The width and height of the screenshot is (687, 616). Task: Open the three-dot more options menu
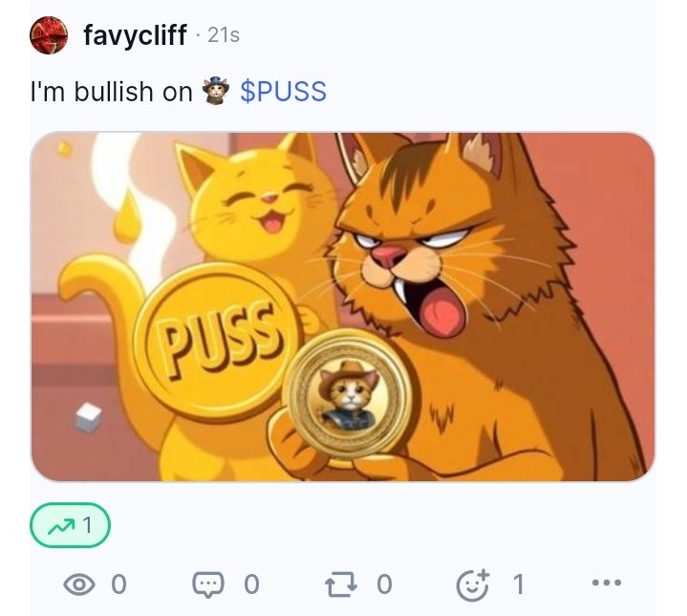pos(607,583)
